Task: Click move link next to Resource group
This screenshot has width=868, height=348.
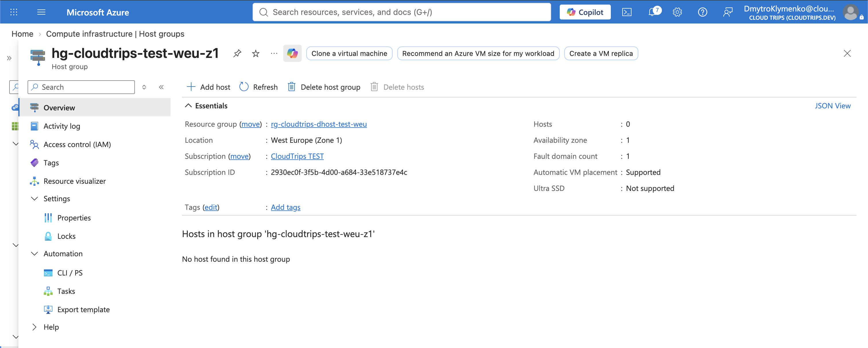Action: point(250,124)
